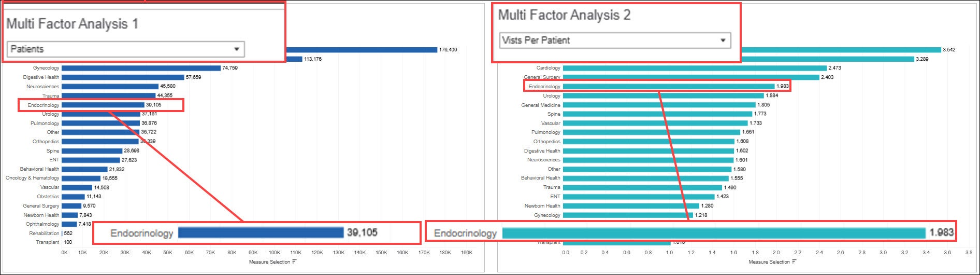Click the Multi Factor Analysis 2 title

pos(564,15)
